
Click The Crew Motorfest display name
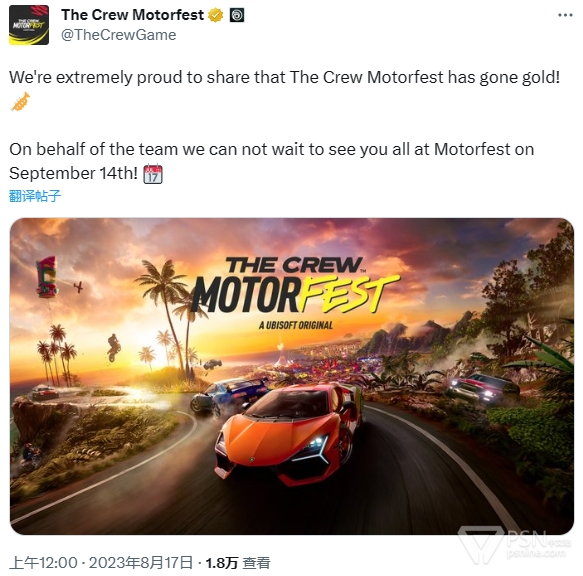[132, 15]
